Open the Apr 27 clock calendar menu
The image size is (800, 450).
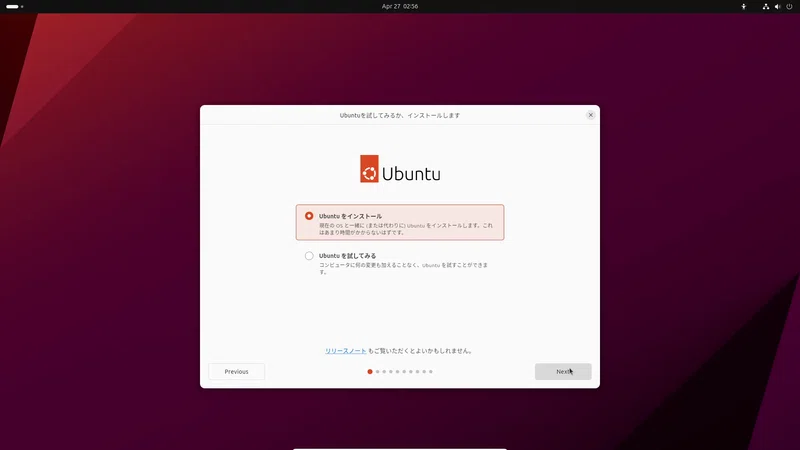point(400,7)
